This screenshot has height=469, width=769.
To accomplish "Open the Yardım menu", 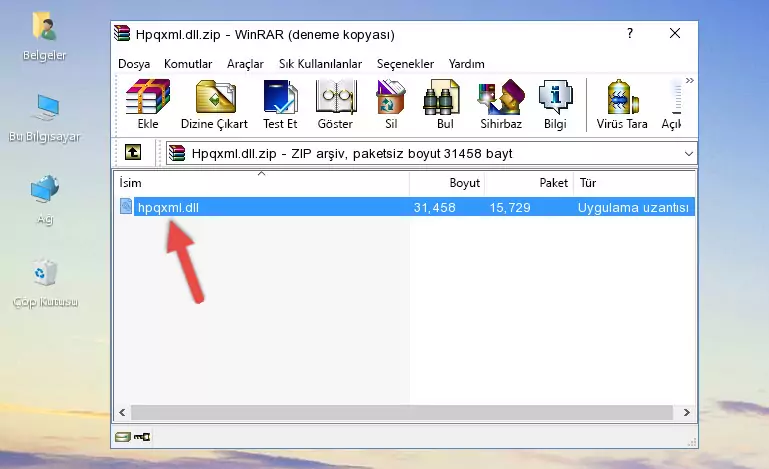I will [x=466, y=64].
